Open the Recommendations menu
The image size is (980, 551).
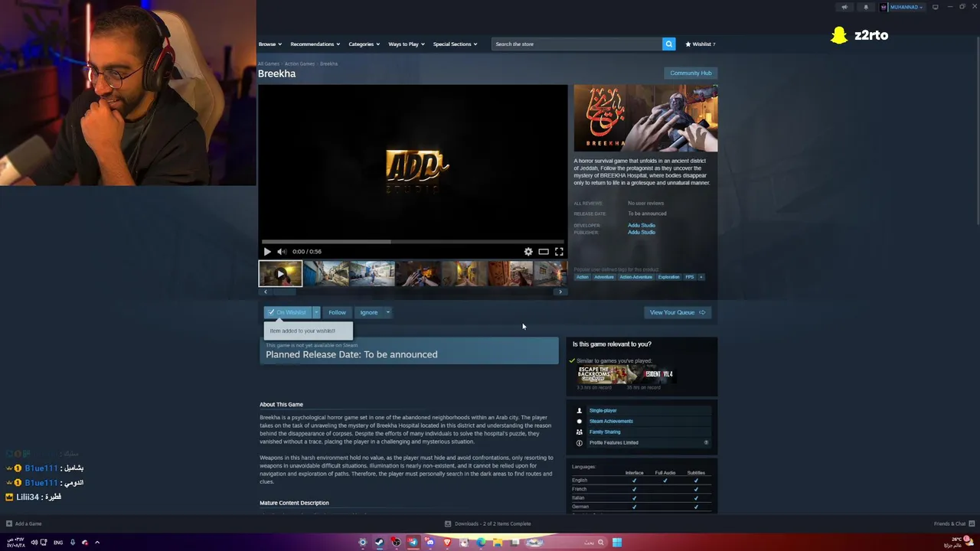315,44
